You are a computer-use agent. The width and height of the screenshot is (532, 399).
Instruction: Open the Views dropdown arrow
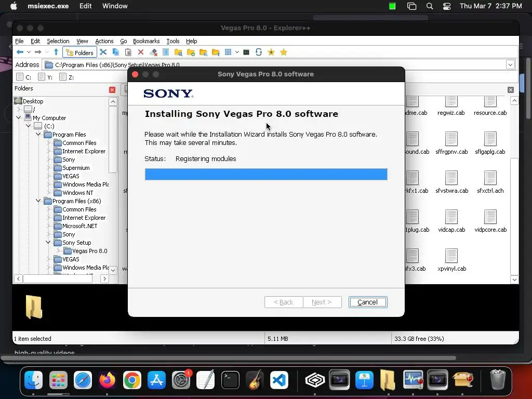coord(237,52)
